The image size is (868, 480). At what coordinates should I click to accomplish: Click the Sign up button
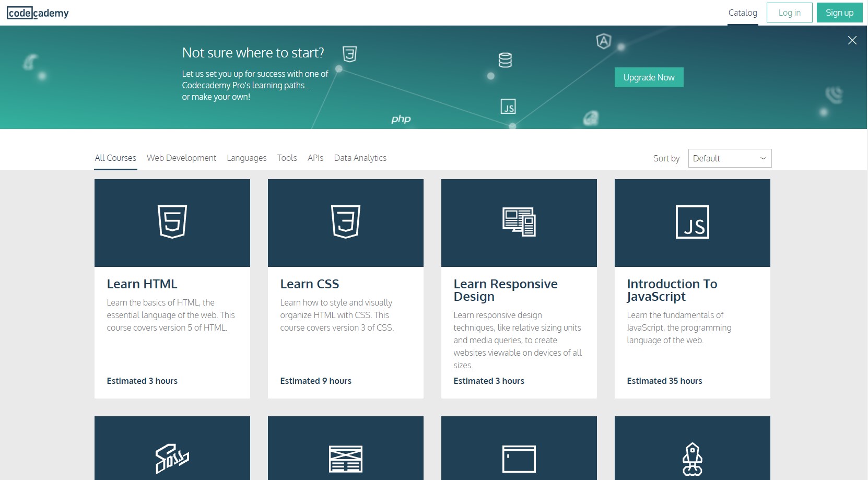tap(839, 13)
